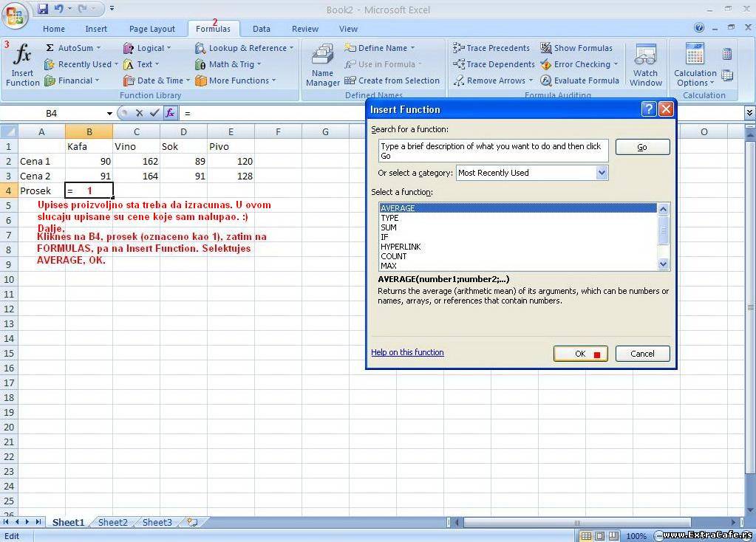Open the Insert ribbon tab

coord(96,29)
